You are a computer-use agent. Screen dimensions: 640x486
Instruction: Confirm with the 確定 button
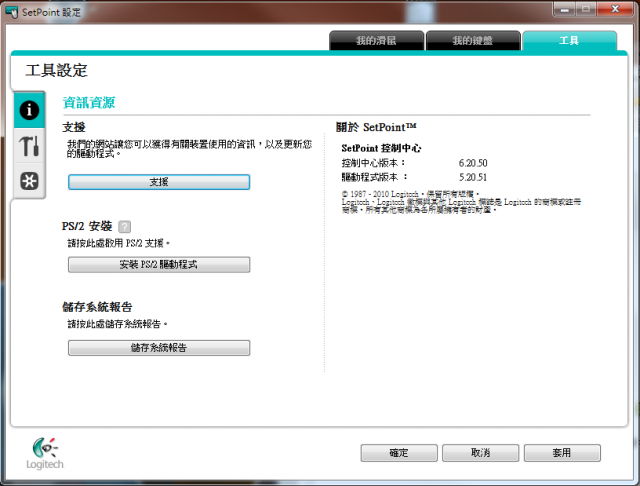coord(399,453)
